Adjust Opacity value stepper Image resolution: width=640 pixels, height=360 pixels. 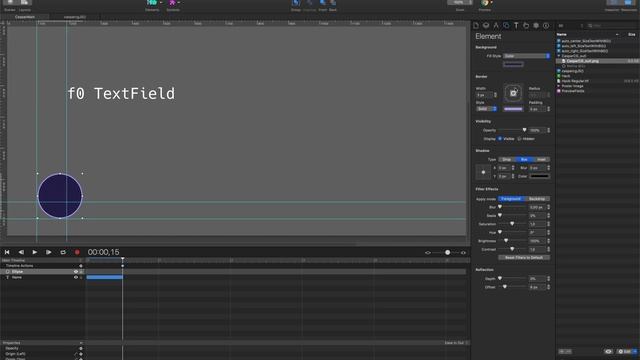pos(549,130)
